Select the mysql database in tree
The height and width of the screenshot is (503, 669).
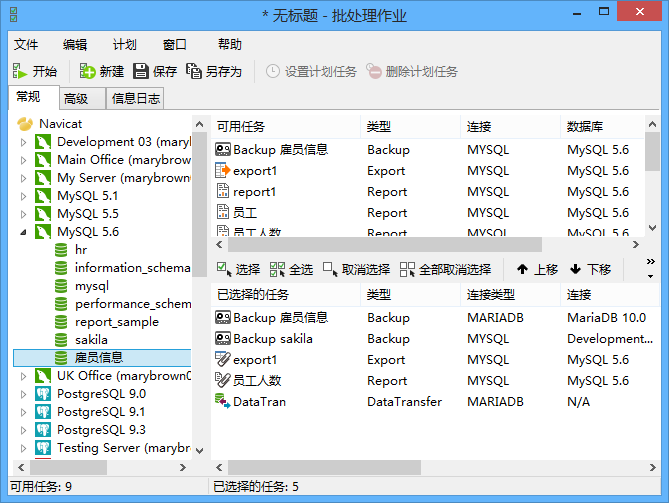point(92,286)
